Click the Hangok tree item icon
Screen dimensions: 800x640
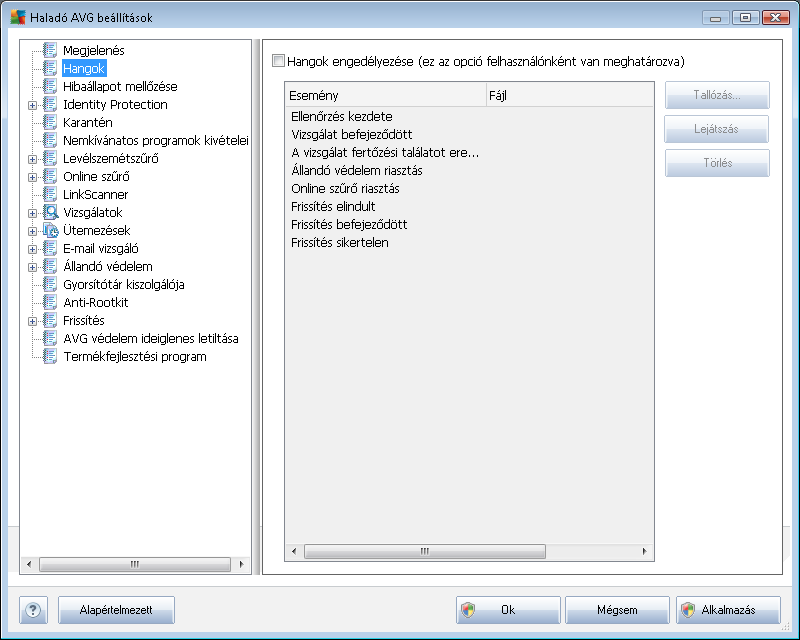(50, 68)
